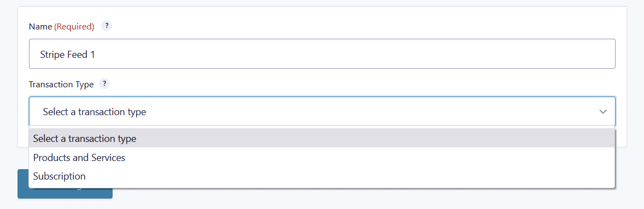Open the help tooltip beside Transaction Type

tap(105, 84)
